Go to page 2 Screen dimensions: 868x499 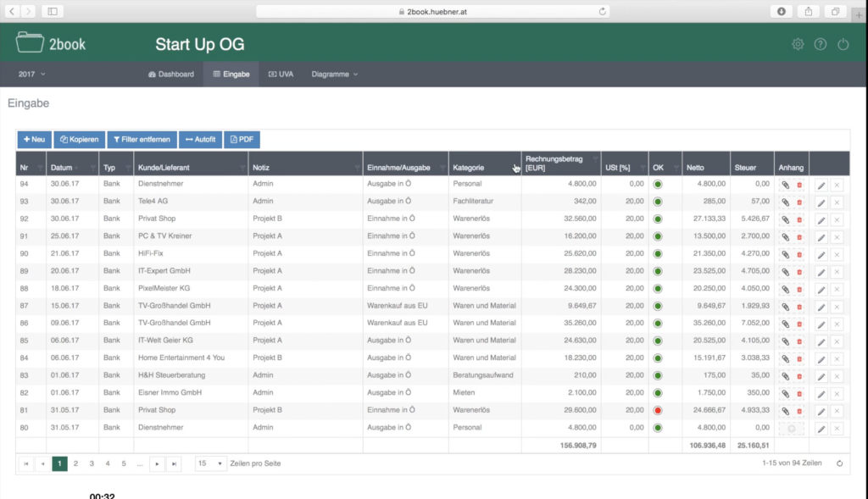(75, 463)
